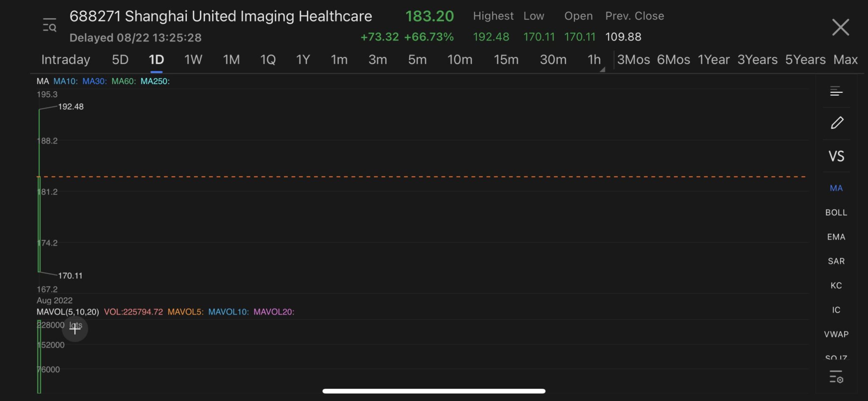
Task: Select the 1D chart tab
Action: tap(156, 60)
